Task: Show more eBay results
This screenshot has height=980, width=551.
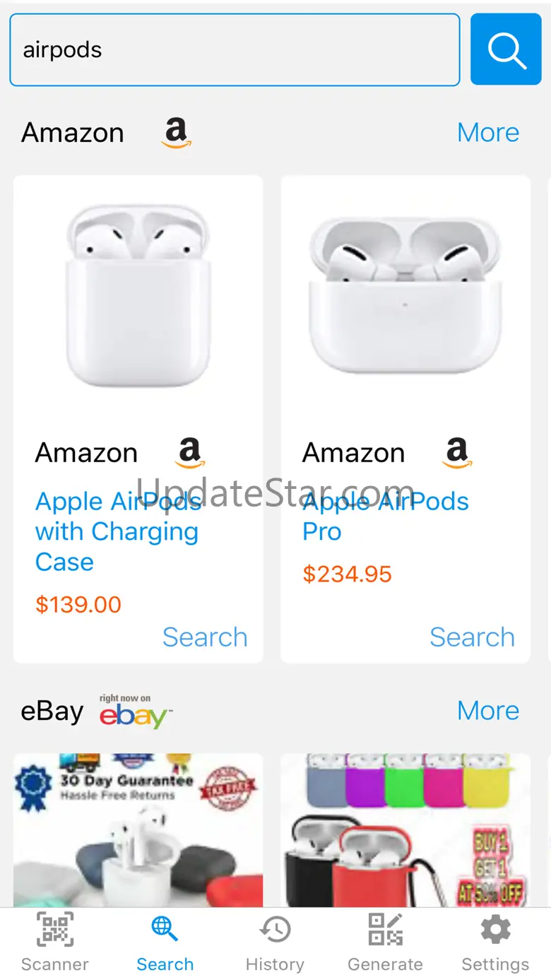Action: (x=488, y=710)
